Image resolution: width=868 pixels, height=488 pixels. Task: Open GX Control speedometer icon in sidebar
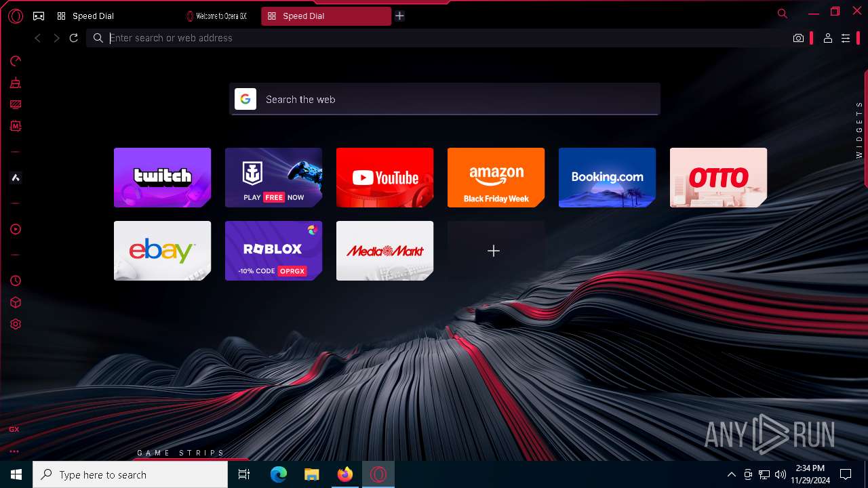(15, 62)
